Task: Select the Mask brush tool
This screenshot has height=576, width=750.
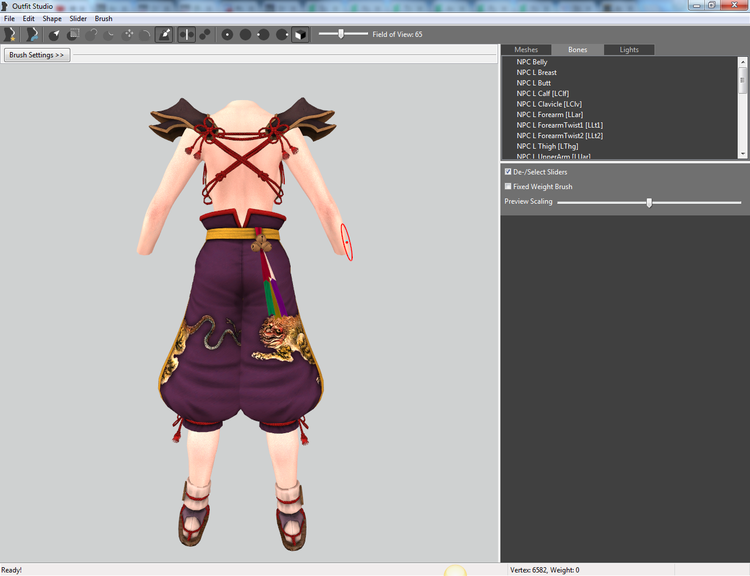Action: coord(73,34)
